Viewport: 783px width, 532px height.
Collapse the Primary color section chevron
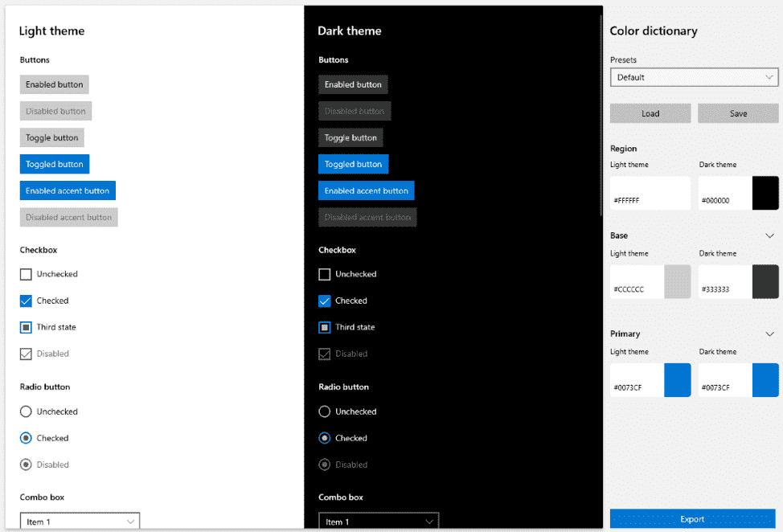[x=769, y=334]
